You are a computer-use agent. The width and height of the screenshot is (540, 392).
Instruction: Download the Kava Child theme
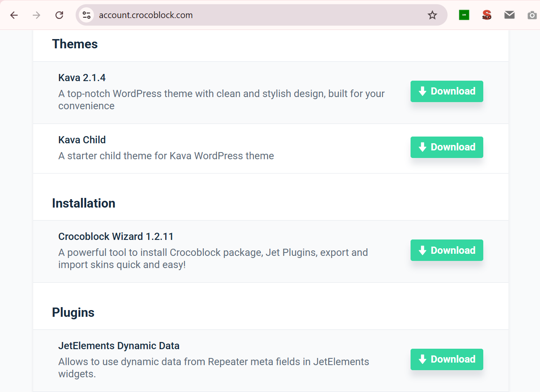pyautogui.click(x=447, y=147)
